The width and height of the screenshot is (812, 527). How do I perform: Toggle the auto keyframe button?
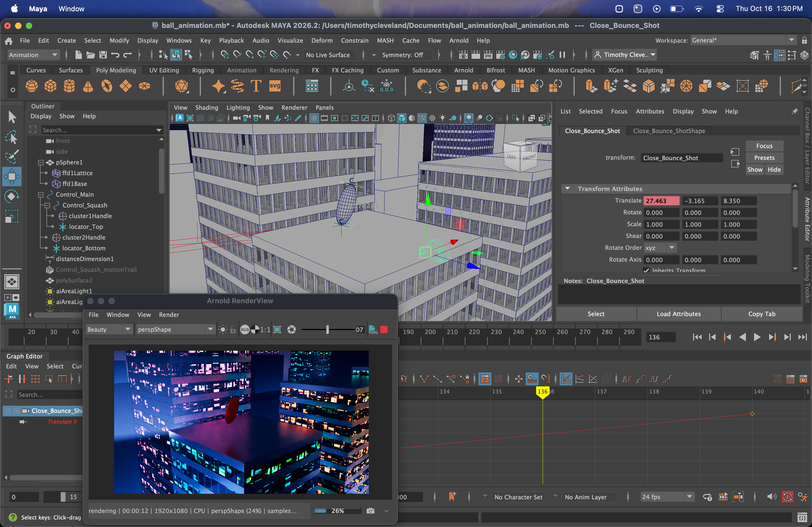(787, 497)
